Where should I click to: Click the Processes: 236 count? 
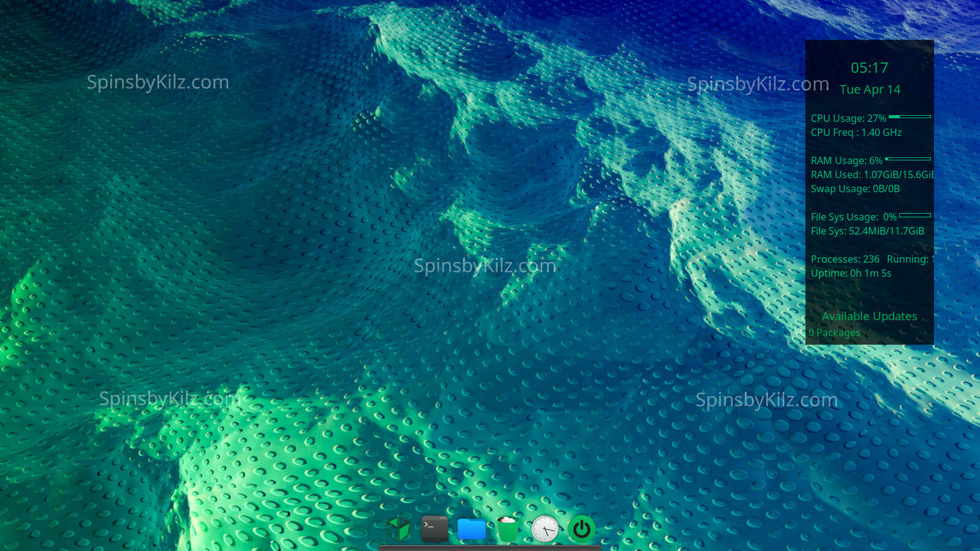[x=845, y=259]
